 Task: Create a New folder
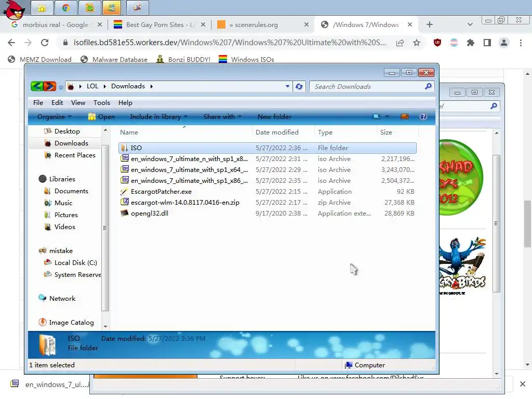[x=274, y=117]
